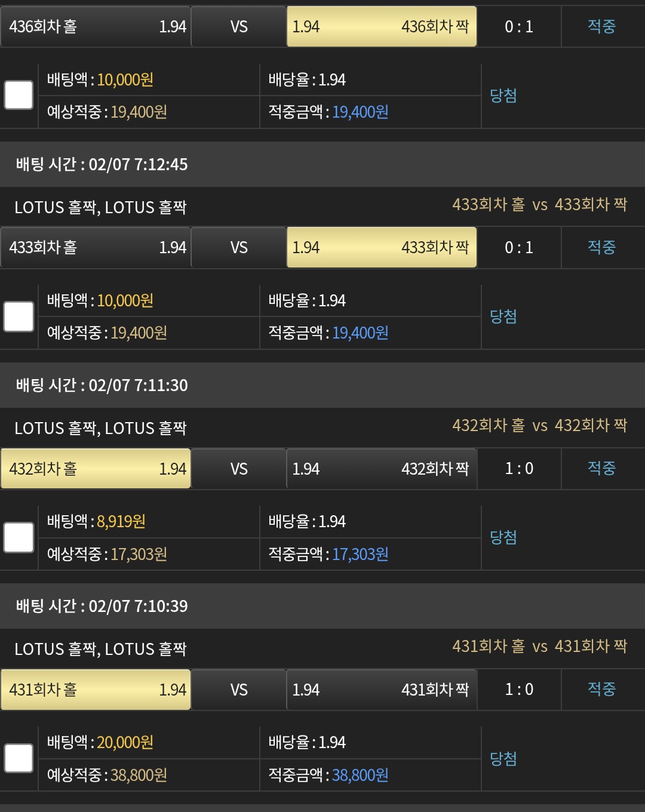
Task: Select the 436회차 홀 odds button
Action: click(x=96, y=26)
